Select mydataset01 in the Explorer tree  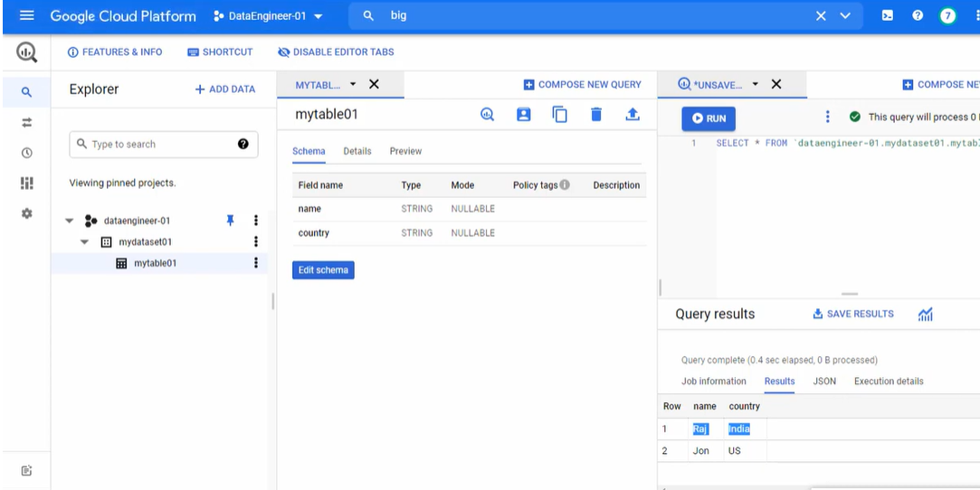pyautogui.click(x=145, y=242)
